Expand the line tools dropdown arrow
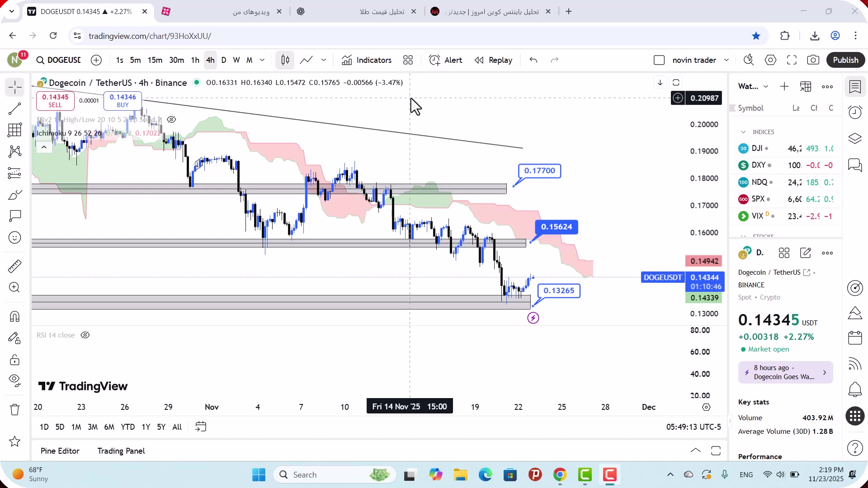The image size is (868, 488). [x=324, y=60]
